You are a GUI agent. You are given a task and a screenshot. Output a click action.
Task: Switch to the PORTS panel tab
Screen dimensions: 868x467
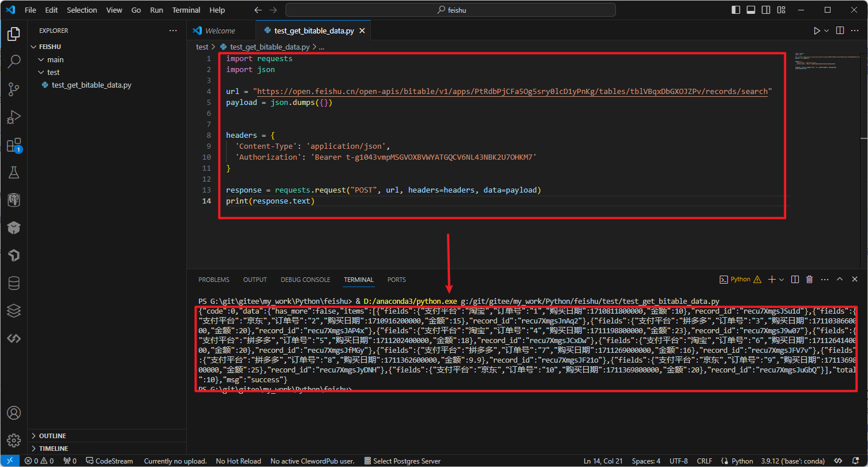397,280
